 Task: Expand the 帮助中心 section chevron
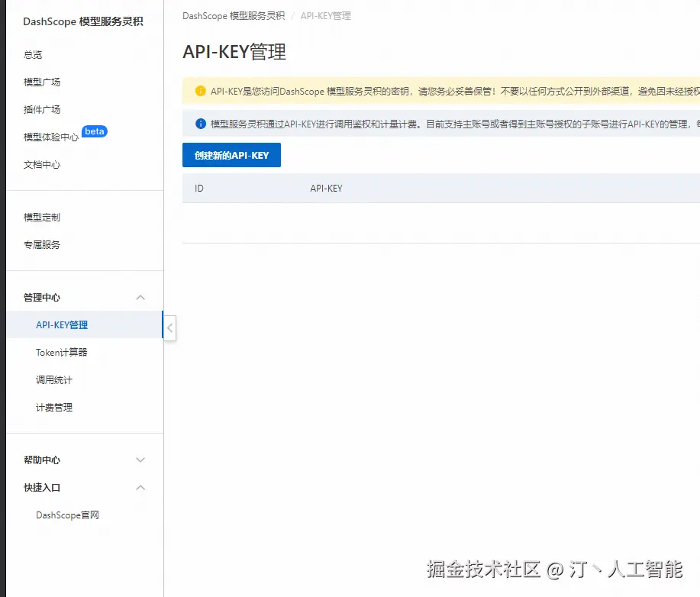(140, 460)
